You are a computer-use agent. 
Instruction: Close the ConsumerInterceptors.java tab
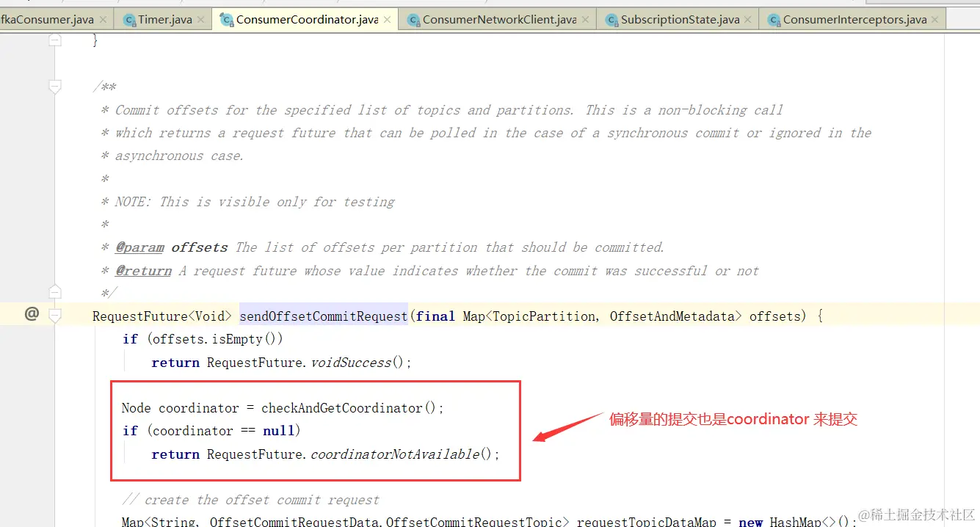(936, 20)
